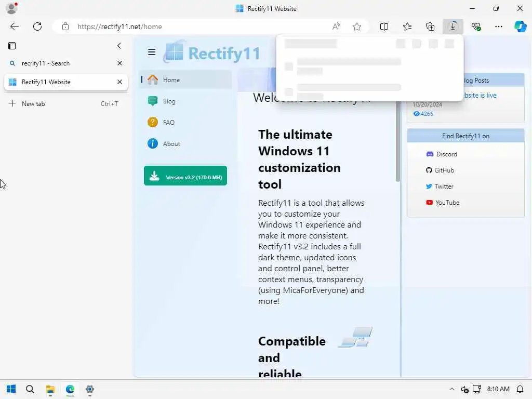
Task: Toggle the site hamburger menu
Action: (x=152, y=52)
